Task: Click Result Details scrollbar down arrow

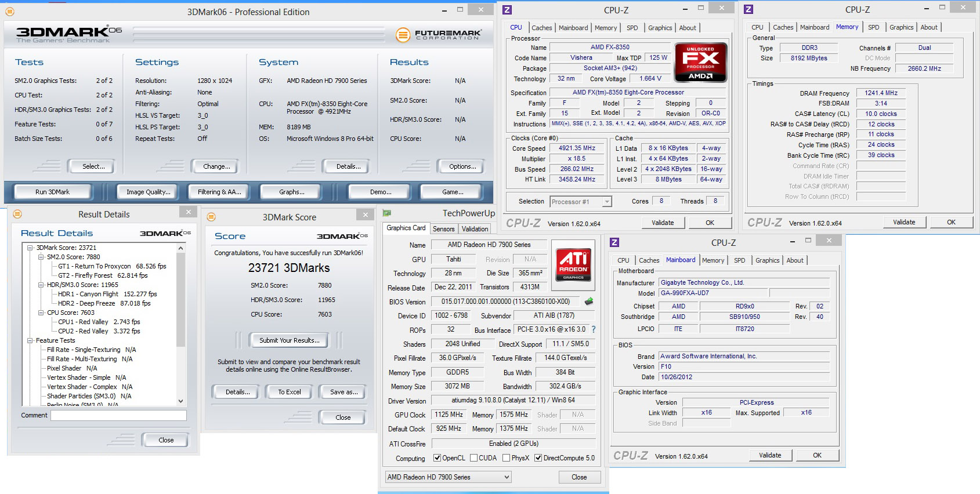Action: point(180,401)
